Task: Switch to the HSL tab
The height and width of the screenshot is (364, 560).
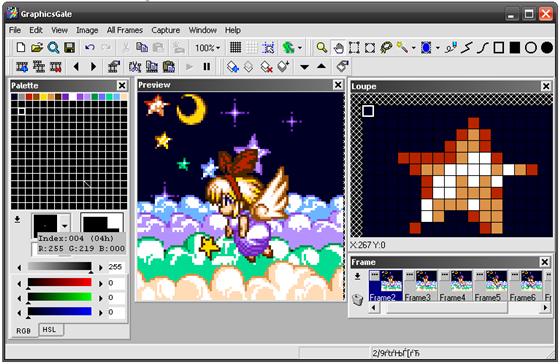Action: coord(50,330)
